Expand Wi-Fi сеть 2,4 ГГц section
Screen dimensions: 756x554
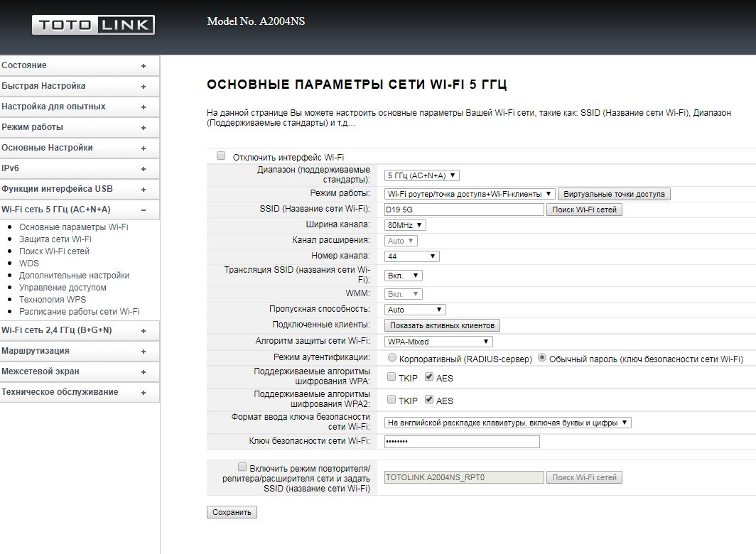[144, 331]
